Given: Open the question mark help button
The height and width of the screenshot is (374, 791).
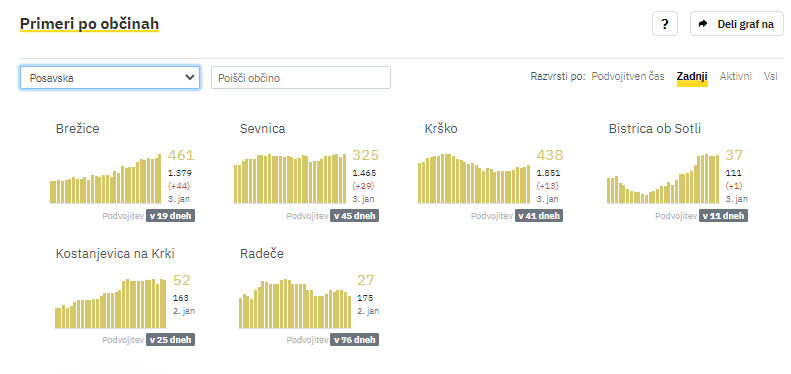Looking at the screenshot, I should click(x=665, y=24).
